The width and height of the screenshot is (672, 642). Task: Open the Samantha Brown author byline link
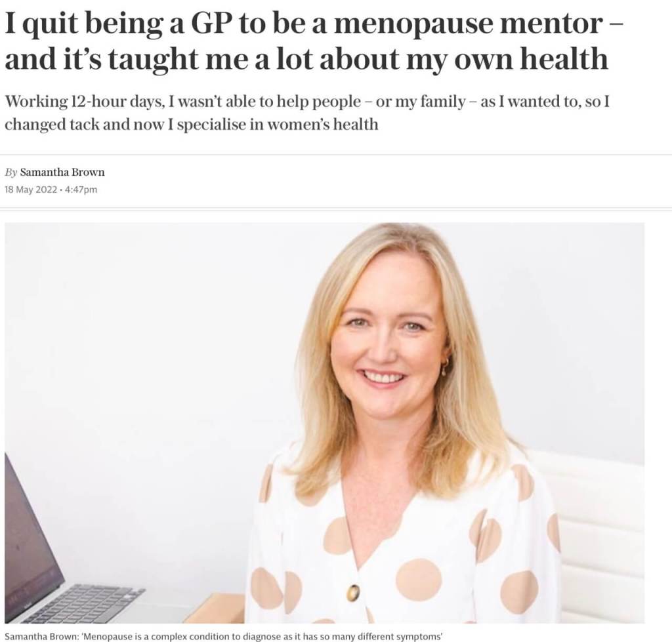[62, 172]
